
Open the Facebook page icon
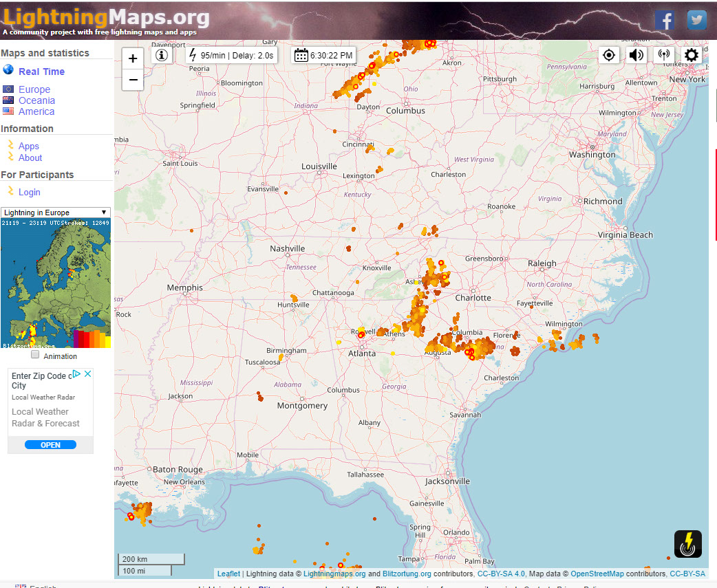point(664,20)
